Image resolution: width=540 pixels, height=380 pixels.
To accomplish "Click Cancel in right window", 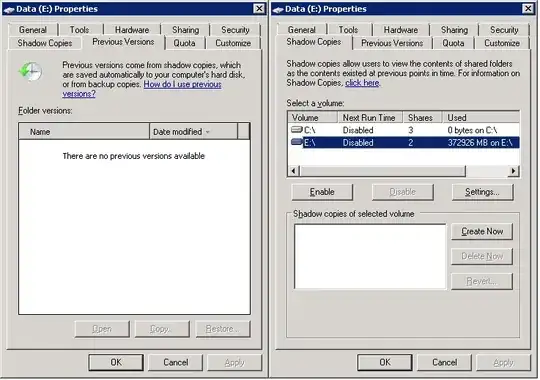I will tap(444, 362).
